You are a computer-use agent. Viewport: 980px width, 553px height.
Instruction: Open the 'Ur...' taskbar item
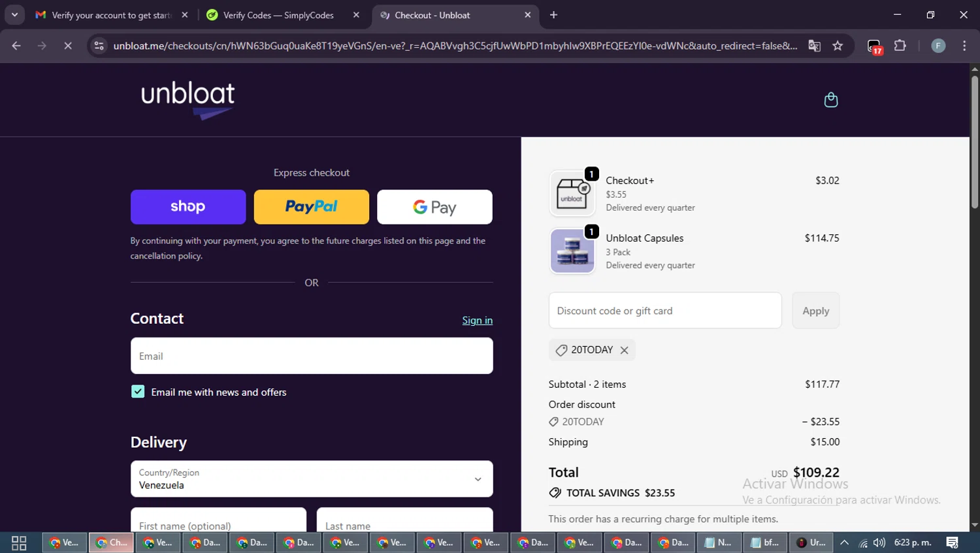pos(811,543)
